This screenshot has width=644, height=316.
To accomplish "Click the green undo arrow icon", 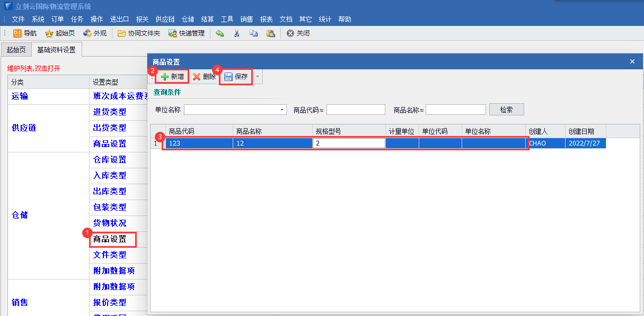I will [x=220, y=33].
